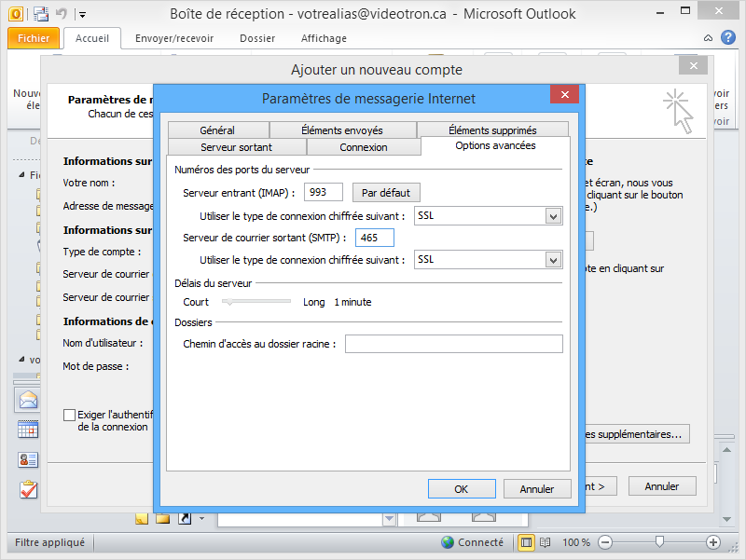Click the Outlook application icon in title bar
The width and height of the screenshot is (746, 560).
coord(15,14)
